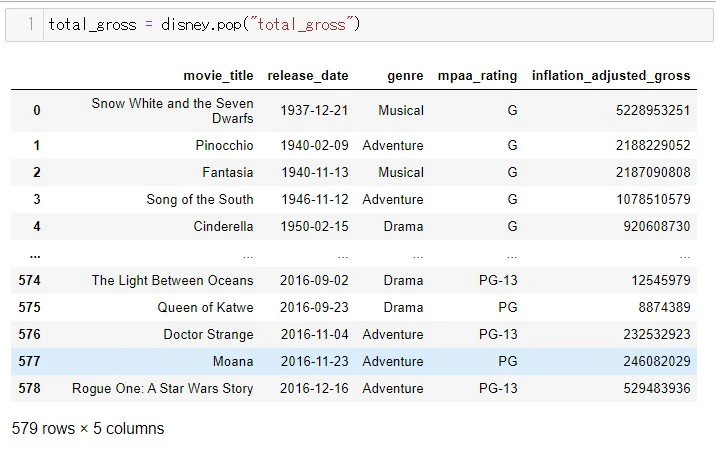Select the Moana title cell
The width and height of the screenshot is (716, 450).
pos(233,361)
